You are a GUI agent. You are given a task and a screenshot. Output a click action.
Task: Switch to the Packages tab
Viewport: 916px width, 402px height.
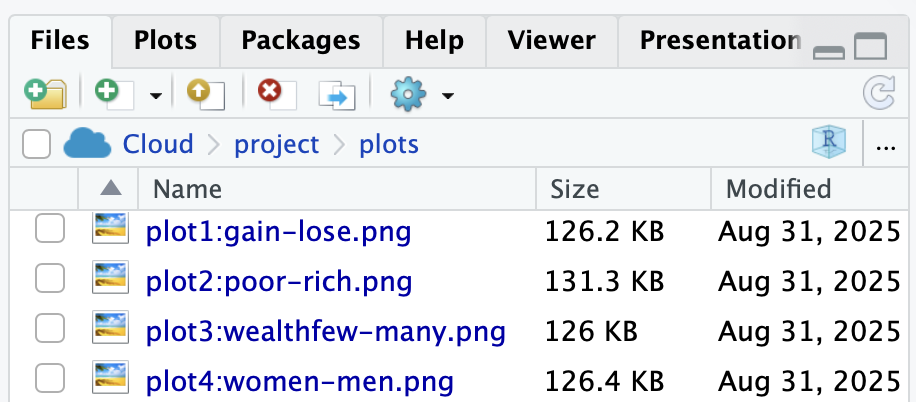[x=301, y=41]
